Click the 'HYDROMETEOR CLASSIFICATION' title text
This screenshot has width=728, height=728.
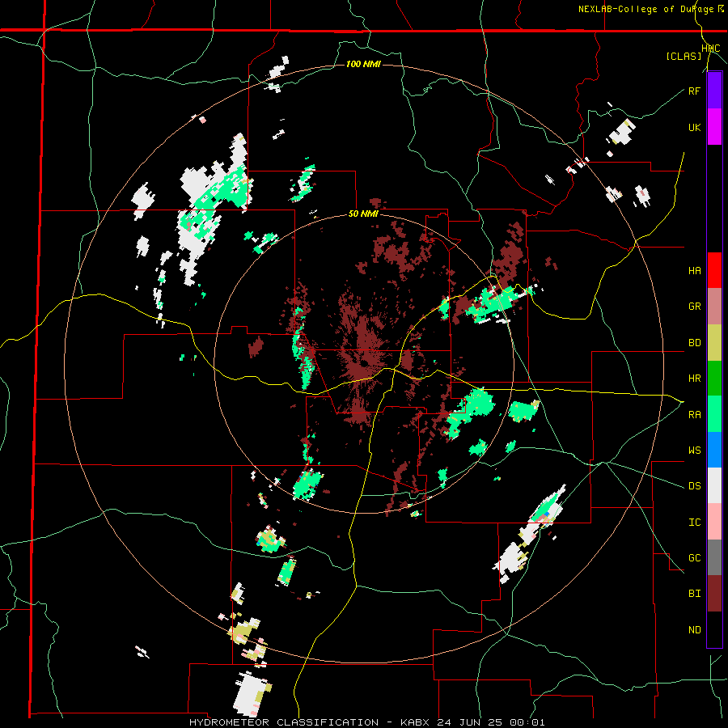click(x=283, y=722)
